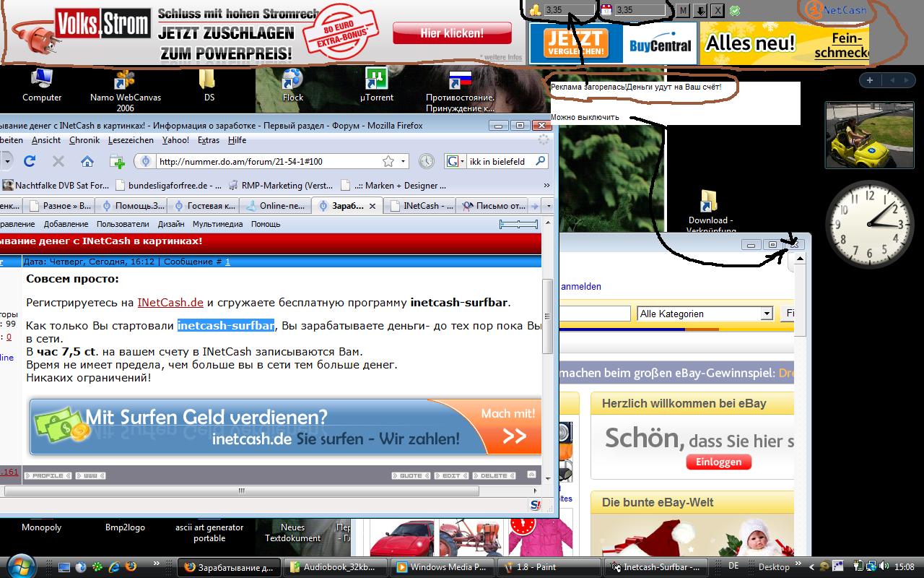
Task: Open the INetCash.de link in the forum post
Action: click(x=170, y=303)
